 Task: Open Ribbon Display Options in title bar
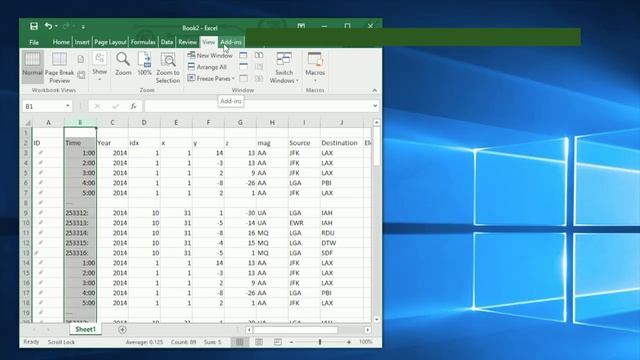[301, 26]
